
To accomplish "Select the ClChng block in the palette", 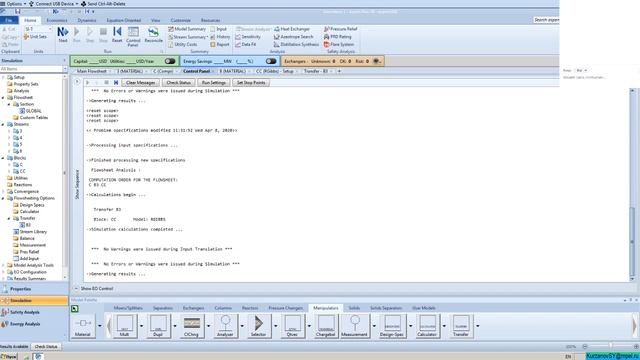I will pyautogui.click(x=191, y=326).
